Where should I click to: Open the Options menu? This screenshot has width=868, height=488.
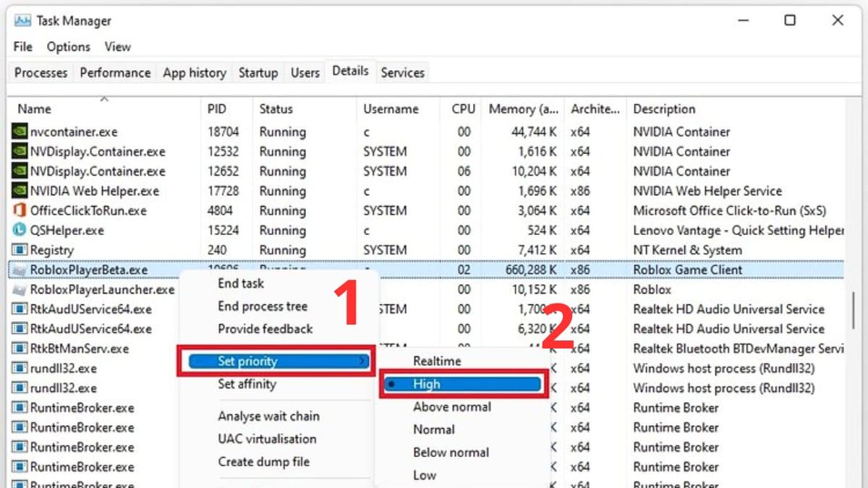(x=68, y=46)
